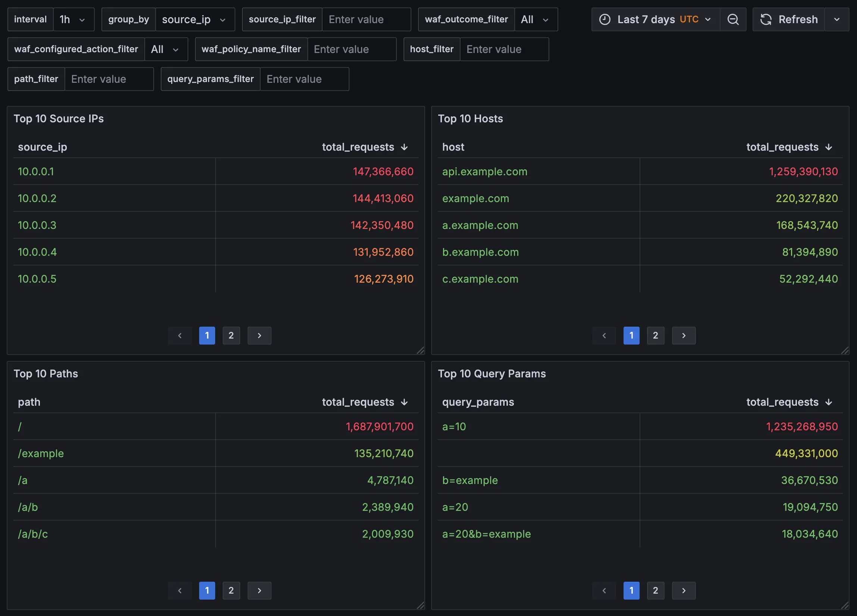Viewport: 857px width, 616px height.
Task: Select page 1 in Top Hosts pagination
Action: [631, 336]
